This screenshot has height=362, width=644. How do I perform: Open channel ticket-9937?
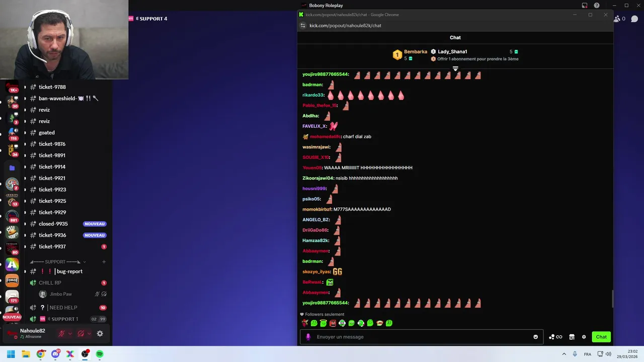[68, 246]
